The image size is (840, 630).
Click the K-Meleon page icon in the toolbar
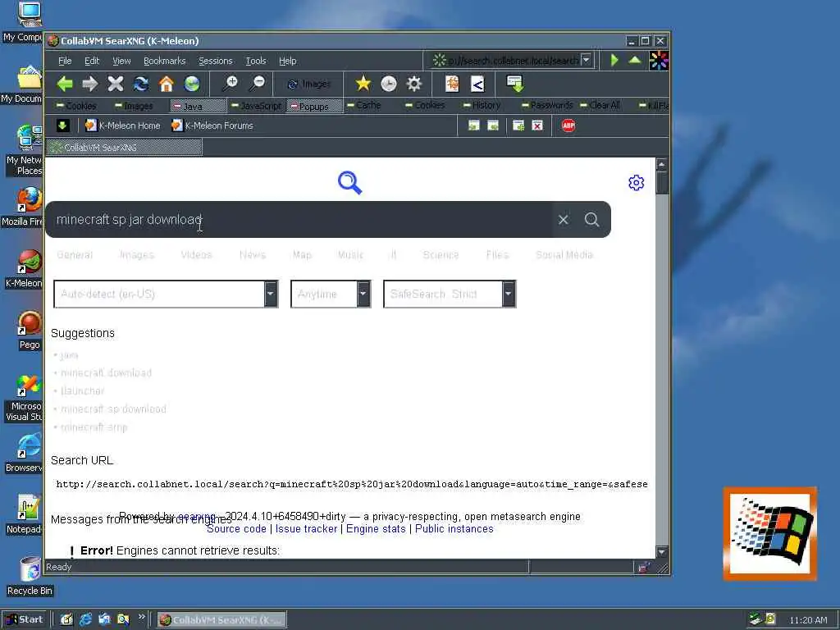pos(452,84)
